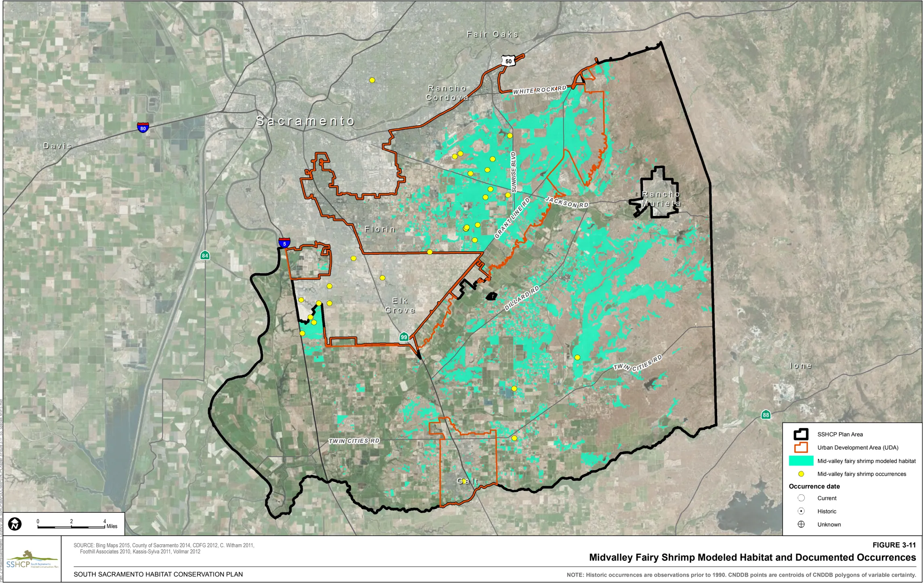Click the Rancho Murieta label
Viewport: 924px width, 583px height.
[x=661, y=199]
